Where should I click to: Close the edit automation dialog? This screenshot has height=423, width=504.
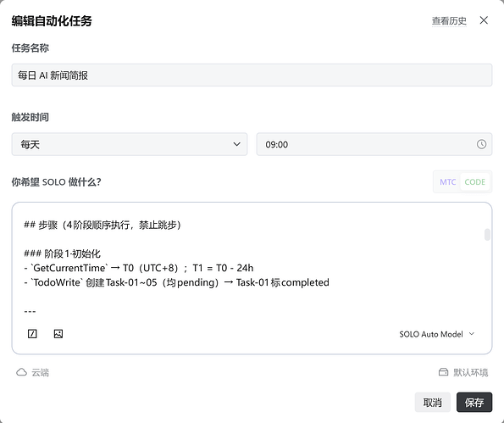[484, 20]
